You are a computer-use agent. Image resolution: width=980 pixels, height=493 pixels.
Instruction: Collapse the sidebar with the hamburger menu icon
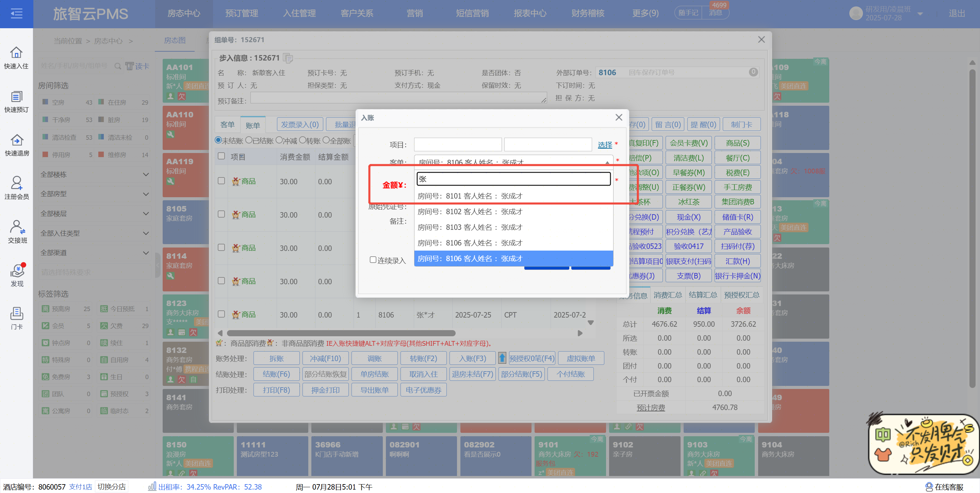(x=16, y=14)
